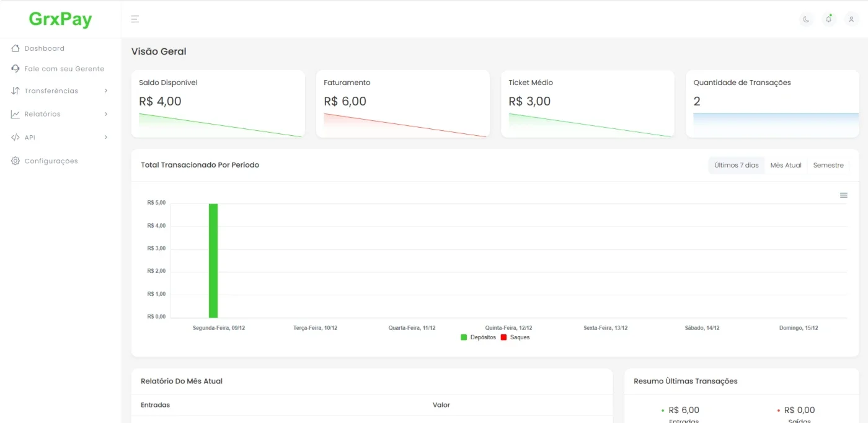868x423 pixels.
Task: Click the Entradas column header
Action: (155, 405)
